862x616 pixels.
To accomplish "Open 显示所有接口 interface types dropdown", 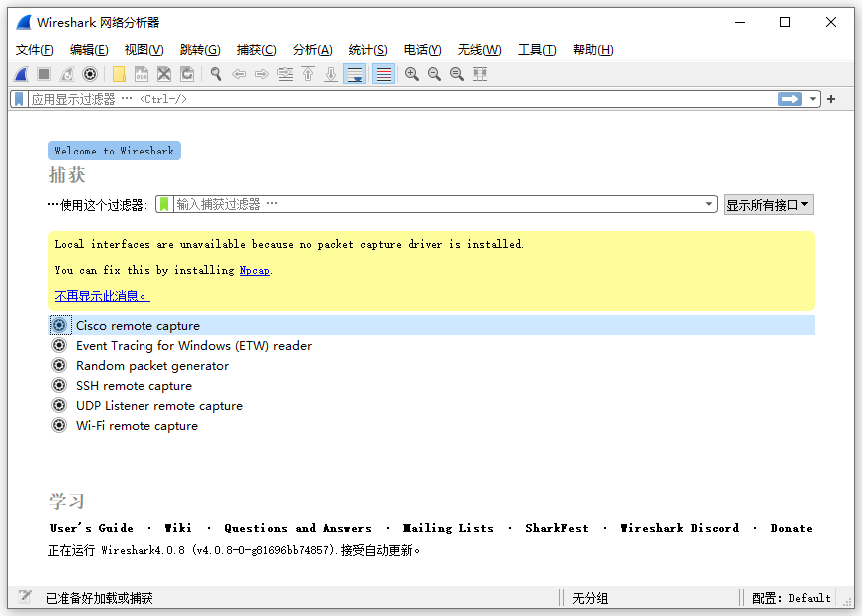I will point(768,205).
